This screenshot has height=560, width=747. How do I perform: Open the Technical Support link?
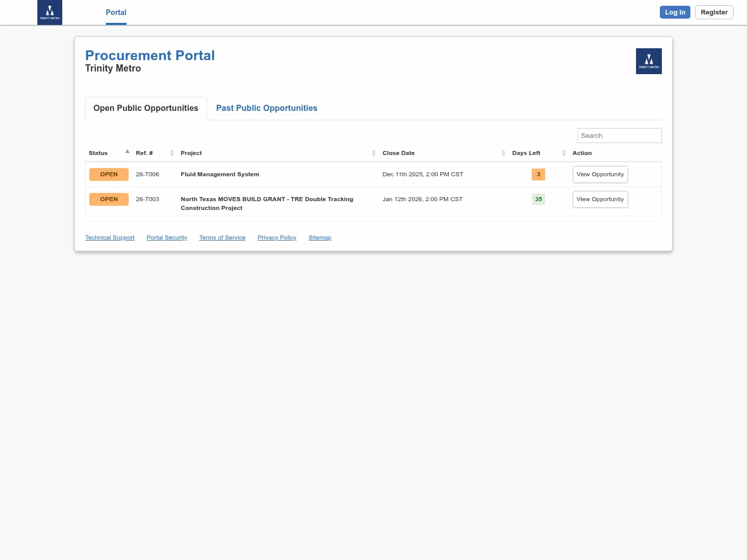109,237
